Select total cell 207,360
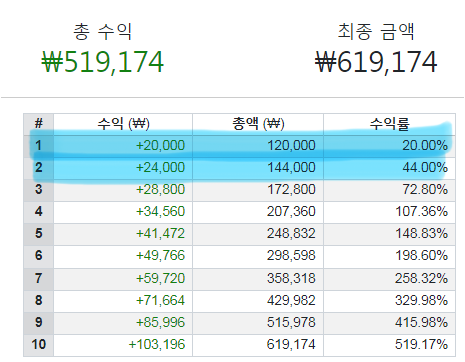Image resolution: width=465 pixels, height=362 pixels. coord(258,212)
